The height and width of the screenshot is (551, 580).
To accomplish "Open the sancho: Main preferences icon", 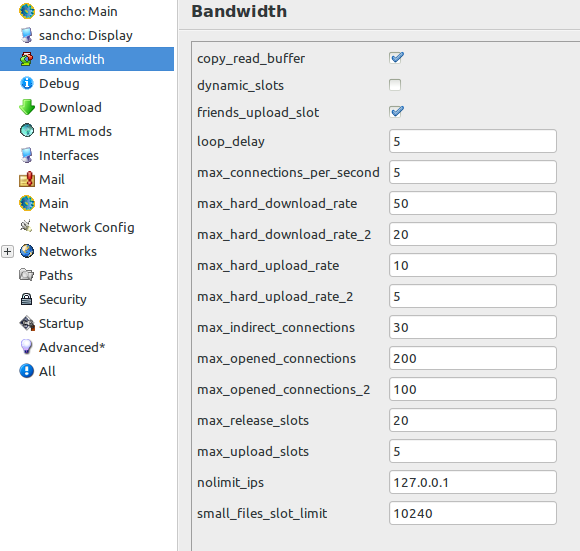I will (x=27, y=11).
